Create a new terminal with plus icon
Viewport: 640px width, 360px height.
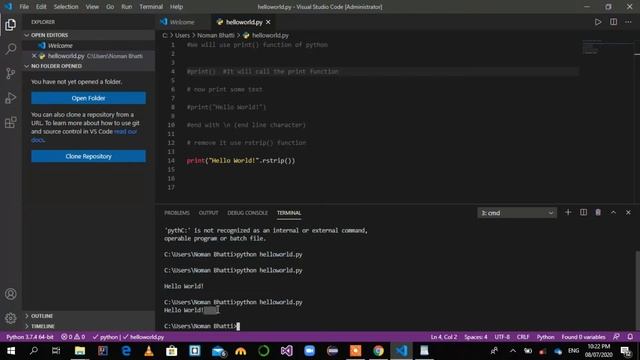pyautogui.click(x=568, y=212)
